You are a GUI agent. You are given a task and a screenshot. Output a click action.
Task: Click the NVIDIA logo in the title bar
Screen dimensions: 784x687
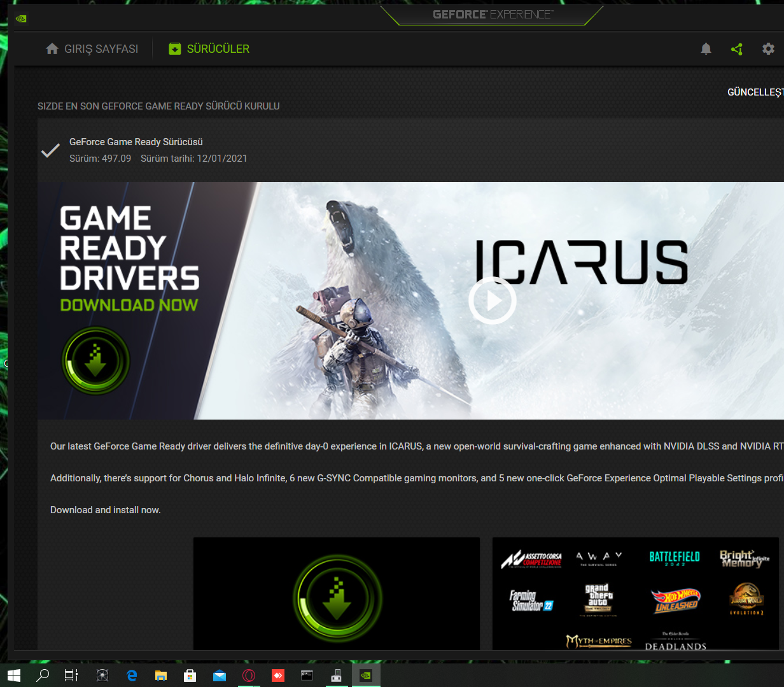click(x=21, y=18)
